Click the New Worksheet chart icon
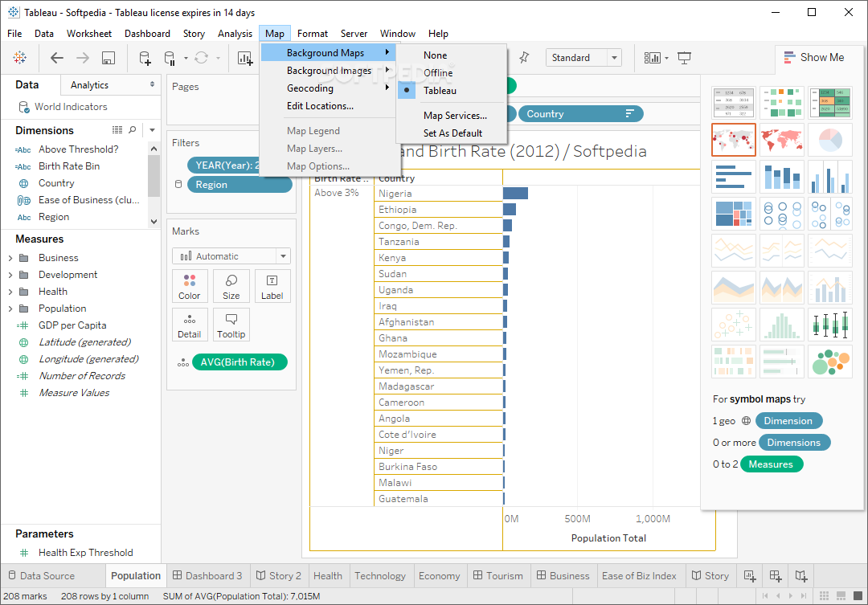This screenshot has width=868, height=605. [244, 58]
